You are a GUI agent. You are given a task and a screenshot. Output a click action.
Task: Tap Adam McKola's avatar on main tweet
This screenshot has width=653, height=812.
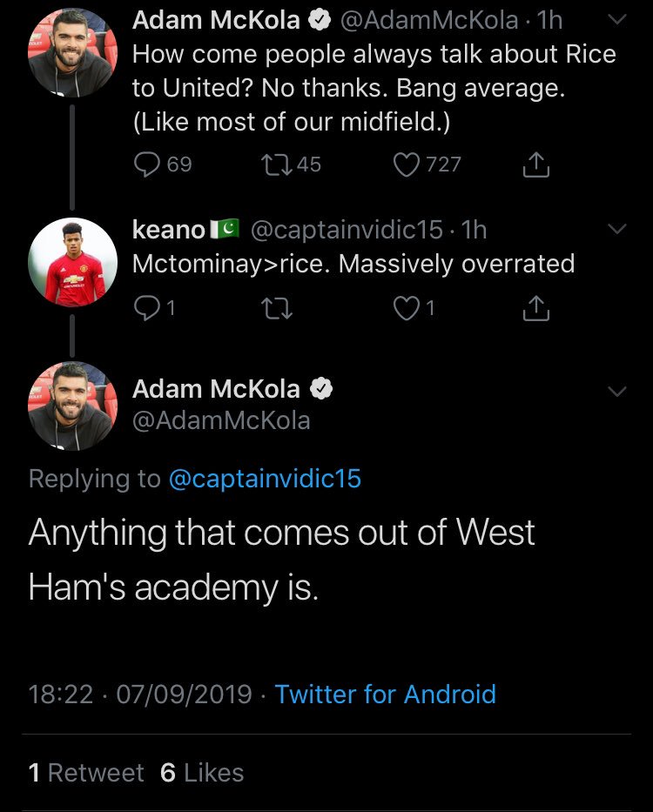click(x=73, y=406)
